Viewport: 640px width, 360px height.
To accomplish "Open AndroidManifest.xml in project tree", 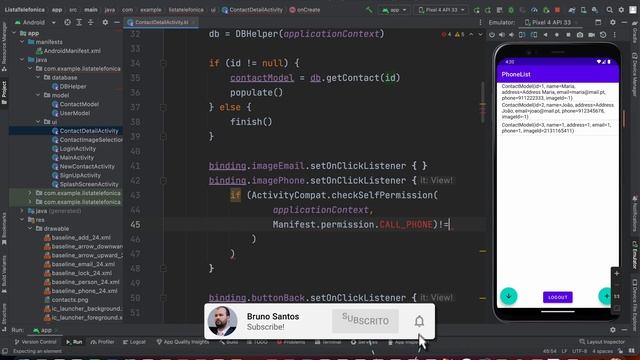I will coord(68,51).
